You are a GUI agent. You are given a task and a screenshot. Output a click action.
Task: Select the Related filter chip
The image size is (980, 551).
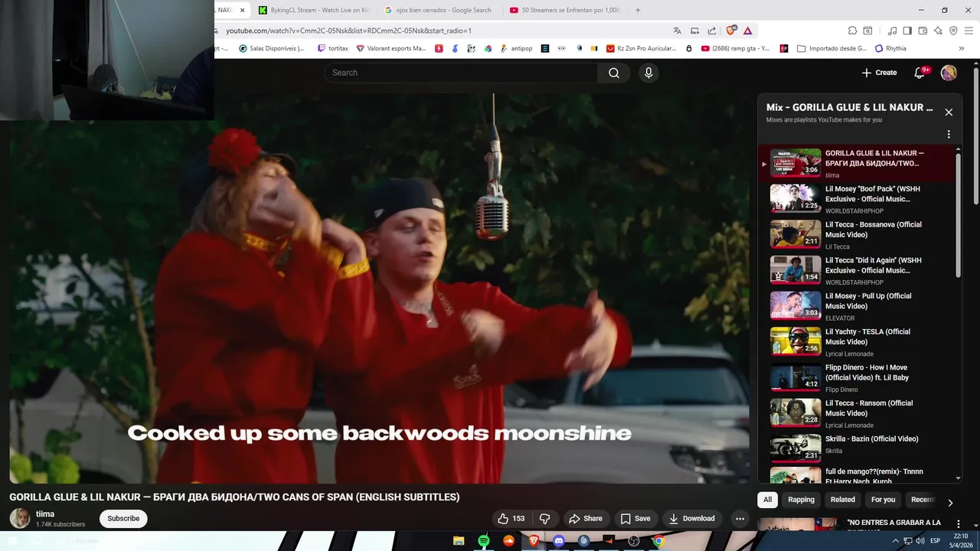click(842, 500)
